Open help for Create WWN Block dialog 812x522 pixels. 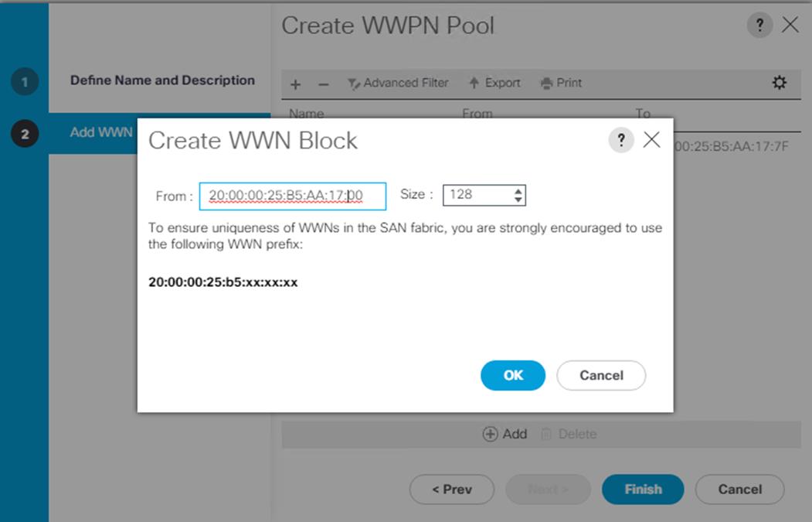tap(621, 140)
